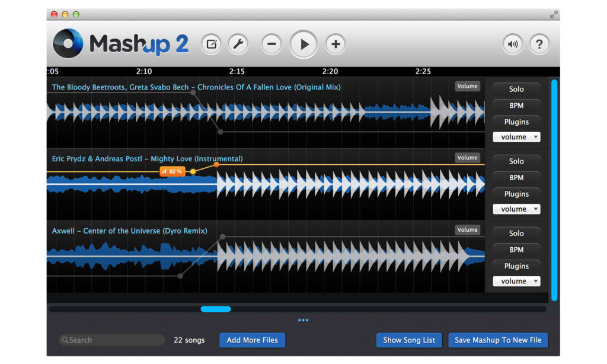Select orange volume point after 82 % label
This screenshot has height=364, width=607.
pos(193,171)
